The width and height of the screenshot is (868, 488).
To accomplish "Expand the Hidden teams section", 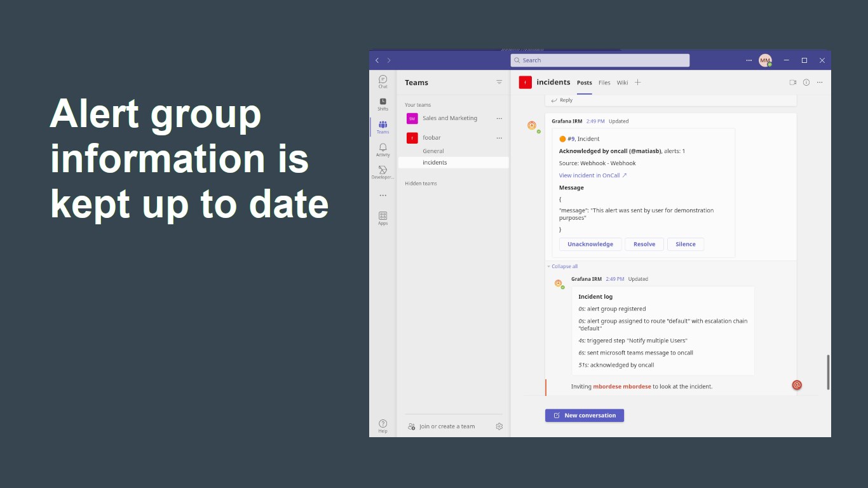I will coord(421,184).
